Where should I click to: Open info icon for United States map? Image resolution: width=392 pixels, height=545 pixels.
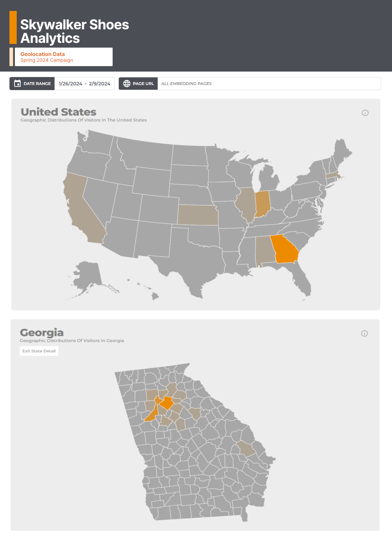(x=365, y=113)
